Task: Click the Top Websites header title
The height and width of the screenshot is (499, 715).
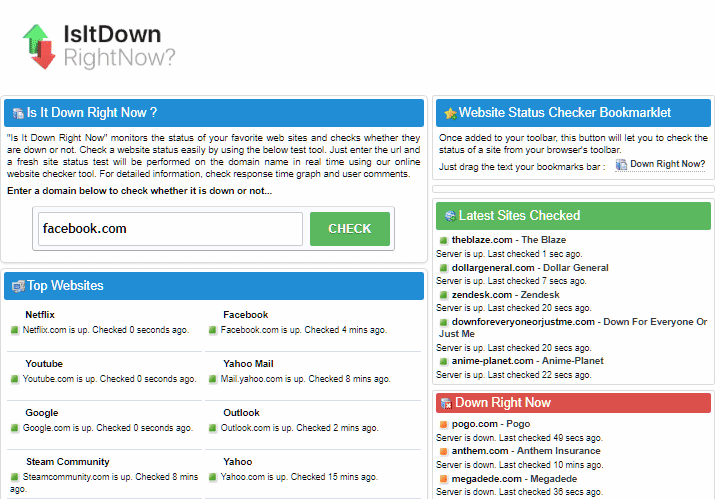Action: coord(65,286)
